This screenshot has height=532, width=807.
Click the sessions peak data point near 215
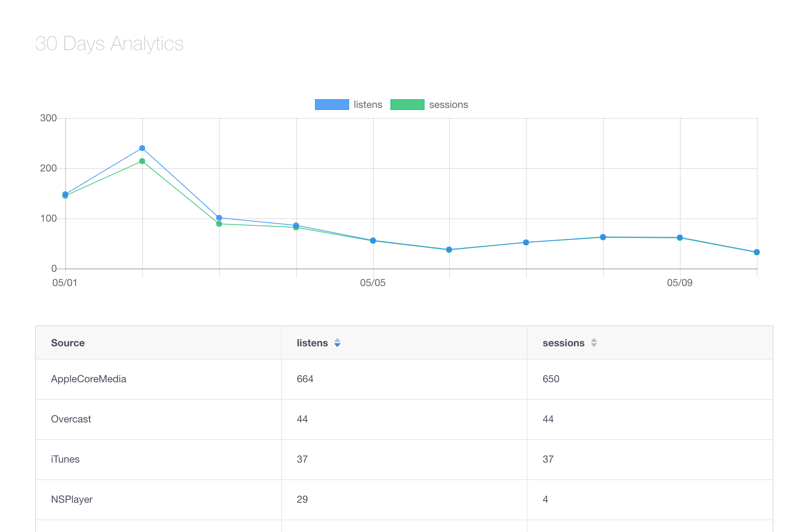coord(142,161)
